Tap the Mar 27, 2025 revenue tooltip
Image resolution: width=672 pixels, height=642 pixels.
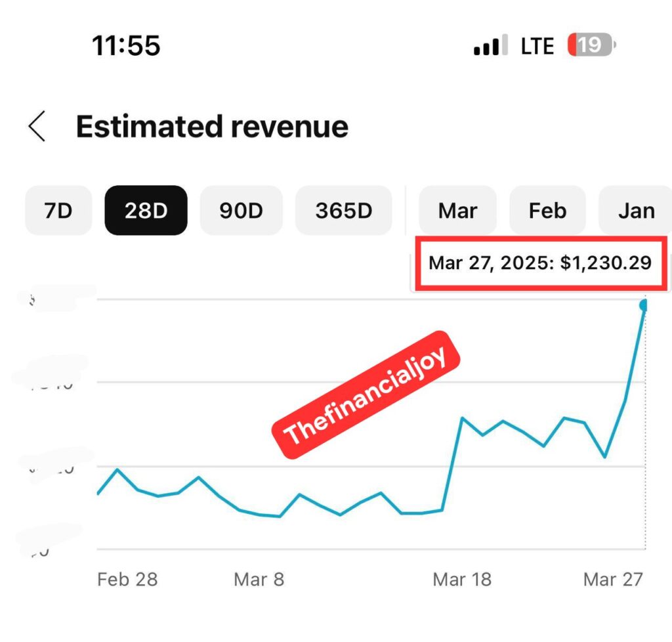point(540,263)
